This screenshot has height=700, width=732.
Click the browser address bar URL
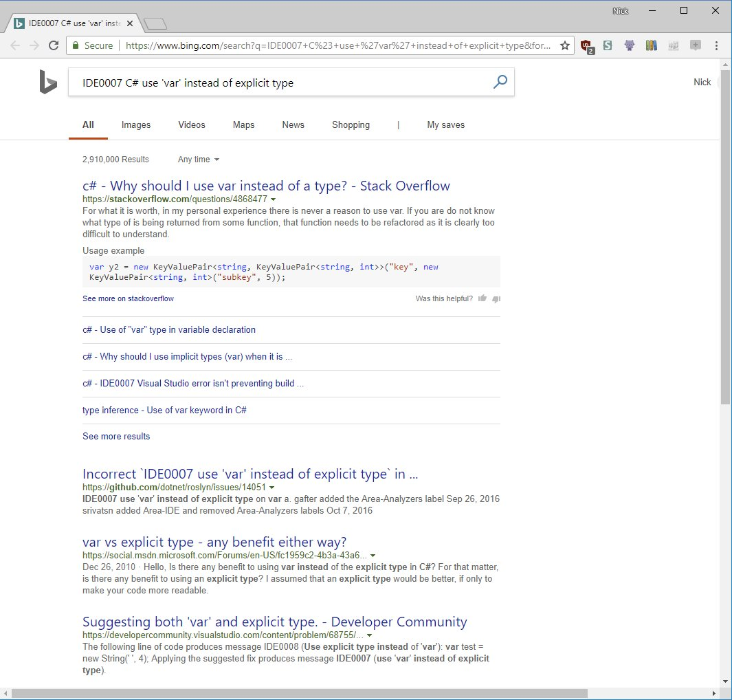pyautogui.click(x=338, y=45)
